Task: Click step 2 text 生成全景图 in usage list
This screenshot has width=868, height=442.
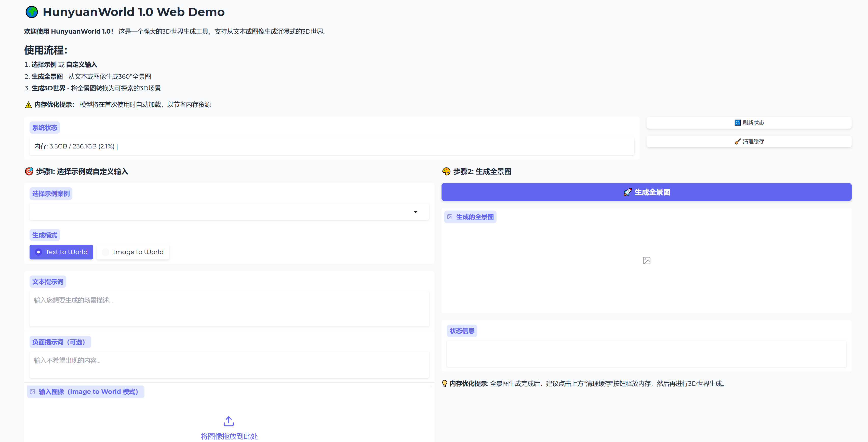Action: click(x=47, y=76)
